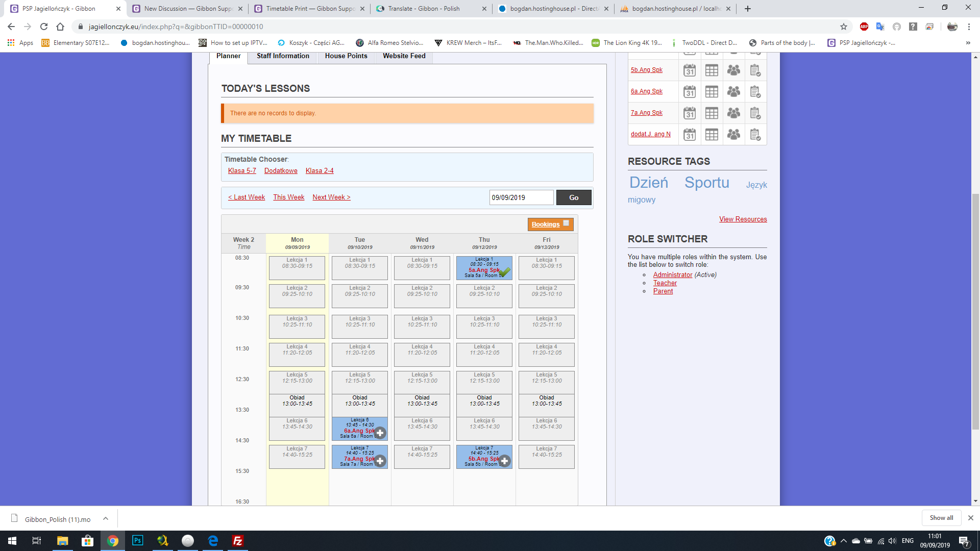
Task: Click the timetable date input field
Action: [521, 197]
